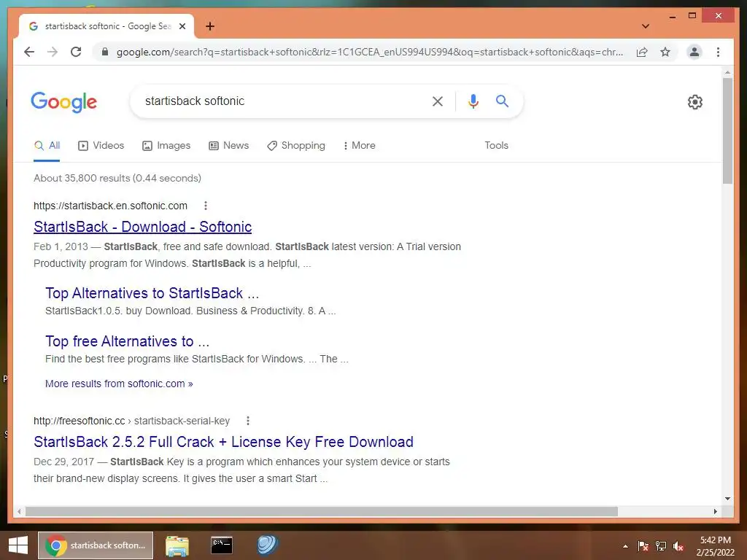Screen dimensions: 747x560
Task: Show hidden system tray icons
Action: click(625, 546)
